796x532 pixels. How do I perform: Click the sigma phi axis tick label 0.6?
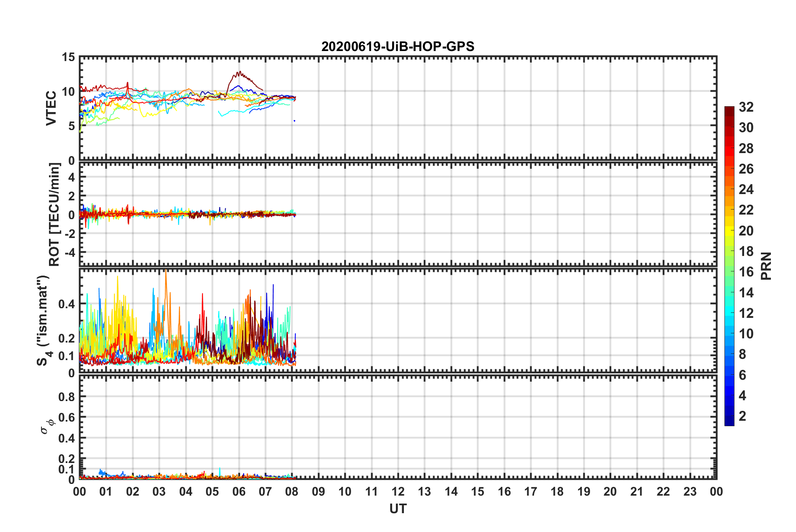click(67, 417)
